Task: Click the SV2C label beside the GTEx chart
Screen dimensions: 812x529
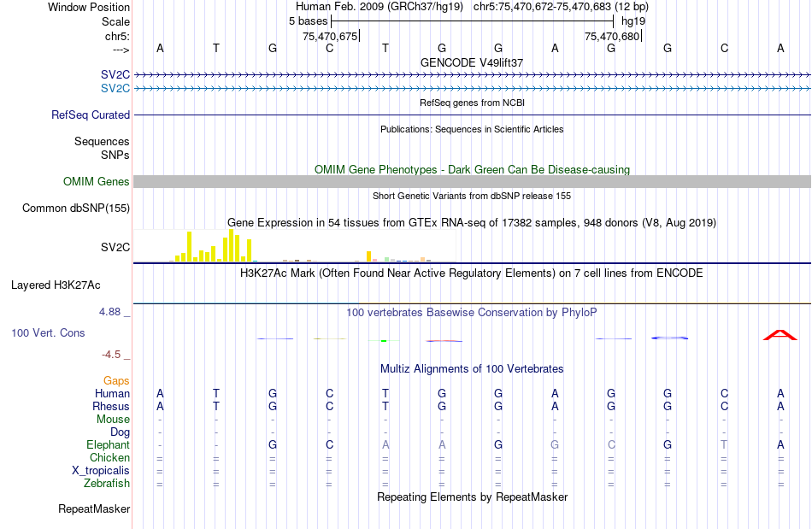Action: (115, 248)
